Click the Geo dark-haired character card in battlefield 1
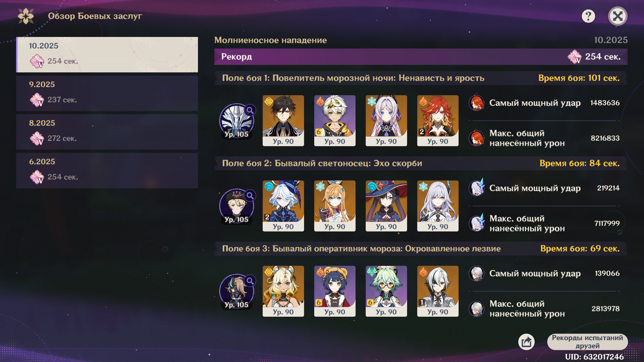The width and height of the screenshot is (644, 362). pos(283,120)
